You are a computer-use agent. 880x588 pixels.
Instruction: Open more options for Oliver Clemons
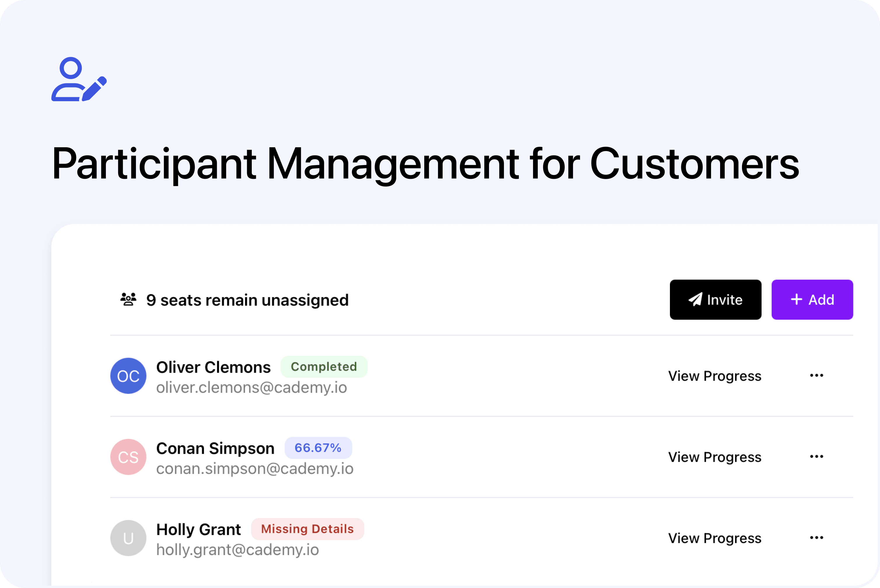[817, 375]
